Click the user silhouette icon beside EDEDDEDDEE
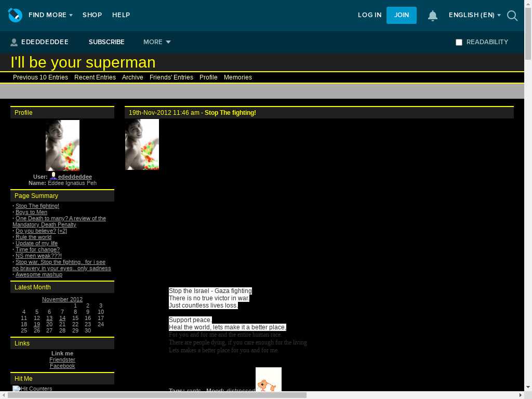532x399 pixels. pos(14,42)
